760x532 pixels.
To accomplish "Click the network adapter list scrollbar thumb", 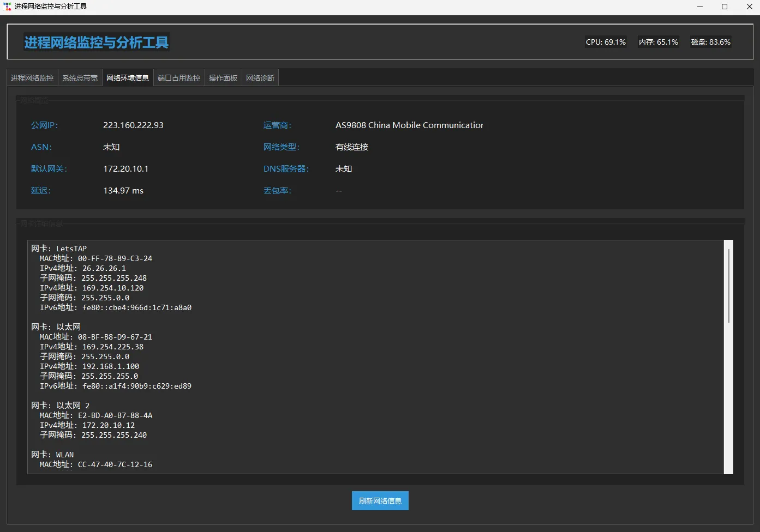I will (x=729, y=286).
